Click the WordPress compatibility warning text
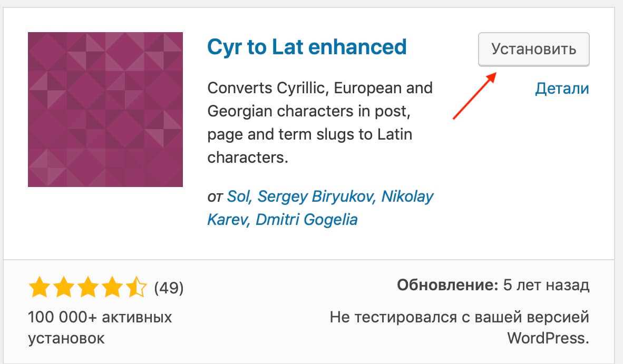623x364 pixels. (x=459, y=327)
